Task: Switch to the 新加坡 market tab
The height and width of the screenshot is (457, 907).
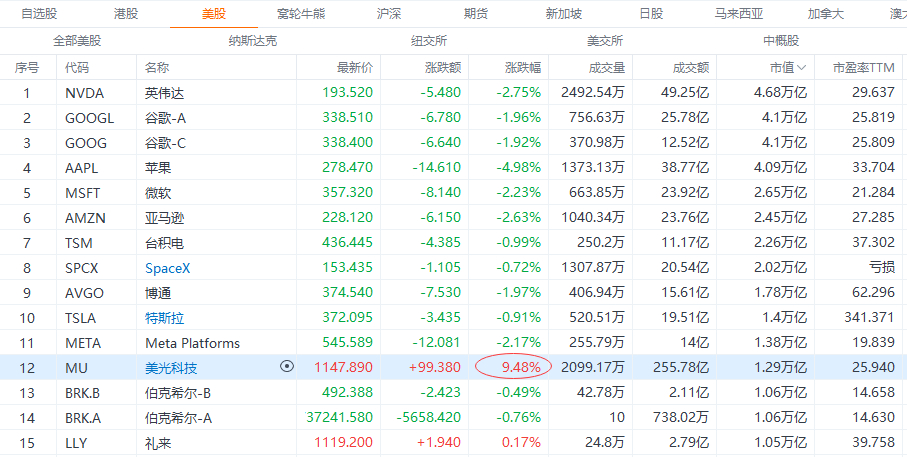Action: (x=564, y=14)
